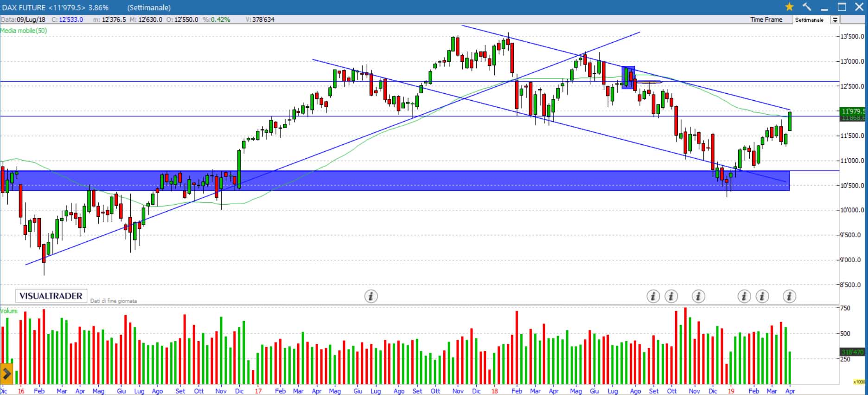The width and height of the screenshot is (868, 395).
Task: Click the DAX FUTURE title text
Action: (x=24, y=7)
